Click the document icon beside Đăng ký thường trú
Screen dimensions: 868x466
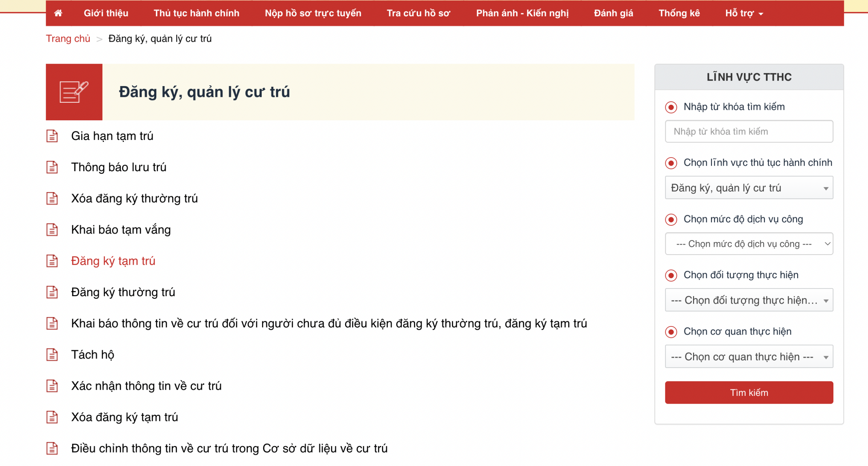pyautogui.click(x=52, y=292)
